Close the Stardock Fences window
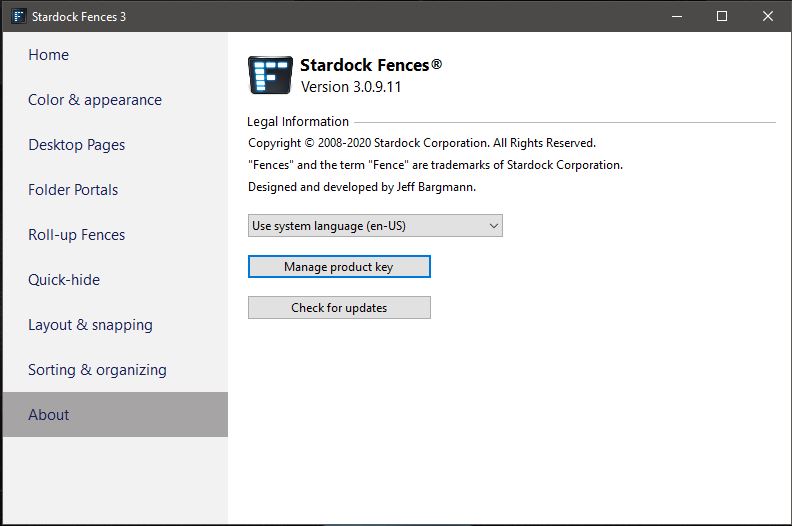The image size is (792, 526). 768,16
